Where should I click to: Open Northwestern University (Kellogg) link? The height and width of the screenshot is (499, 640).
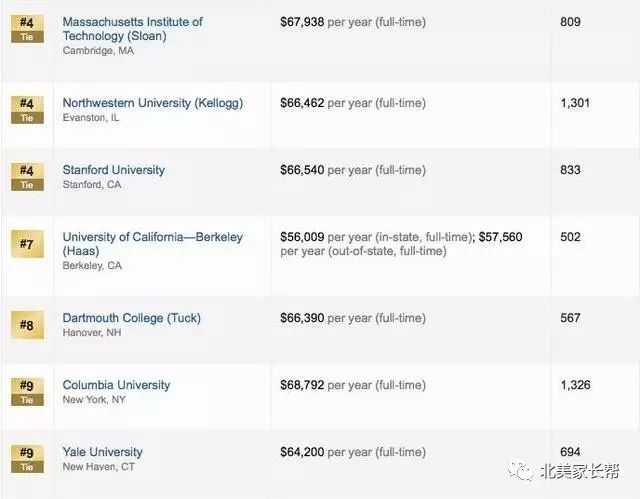pos(153,103)
